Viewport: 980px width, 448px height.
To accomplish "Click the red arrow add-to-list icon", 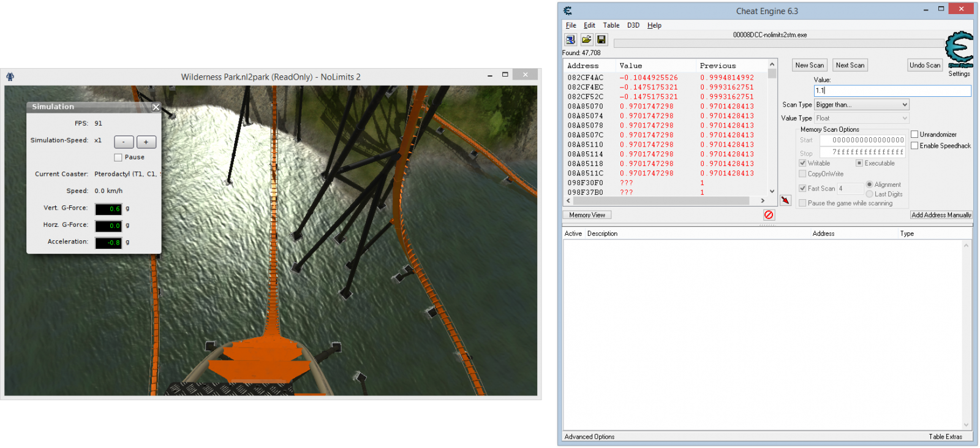I will (x=785, y=200).
